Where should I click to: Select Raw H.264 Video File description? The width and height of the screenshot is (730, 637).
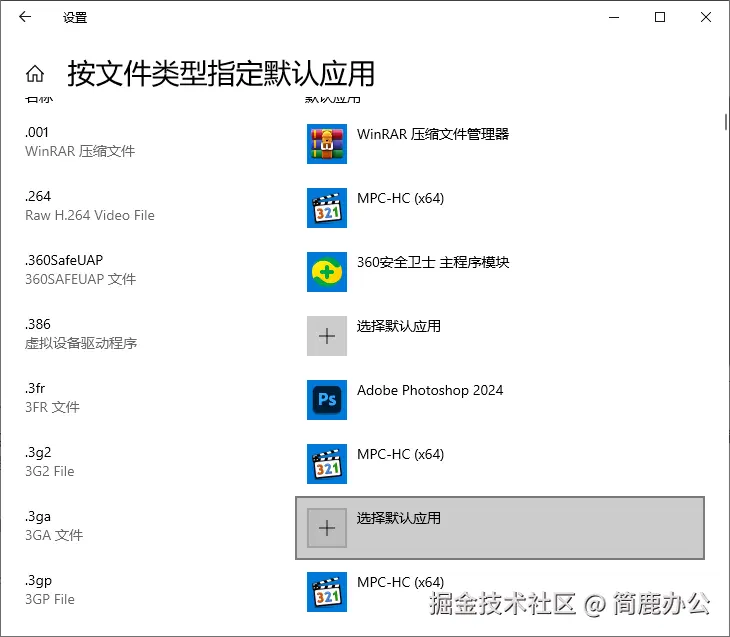[90, 215]
